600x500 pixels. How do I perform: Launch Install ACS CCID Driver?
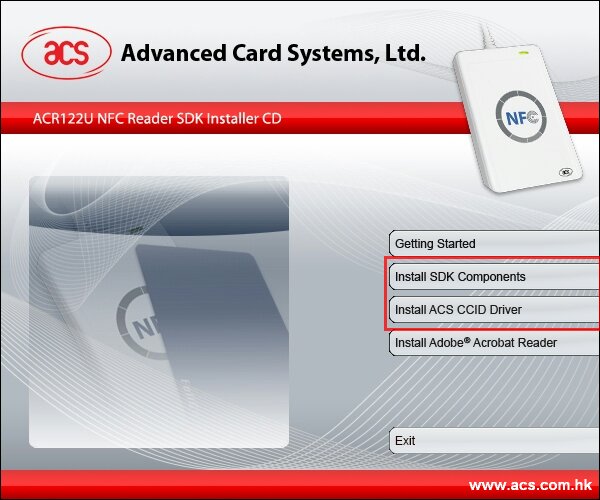point(494,309)
